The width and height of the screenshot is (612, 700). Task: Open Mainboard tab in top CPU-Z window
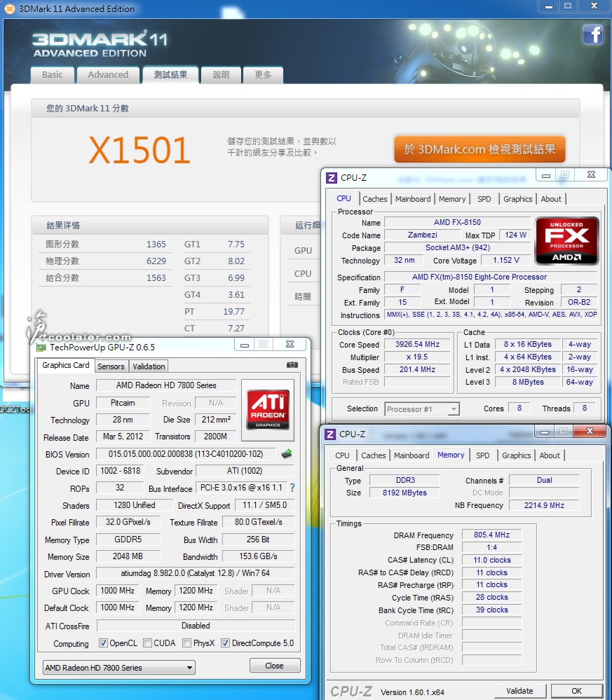(413, 199)
